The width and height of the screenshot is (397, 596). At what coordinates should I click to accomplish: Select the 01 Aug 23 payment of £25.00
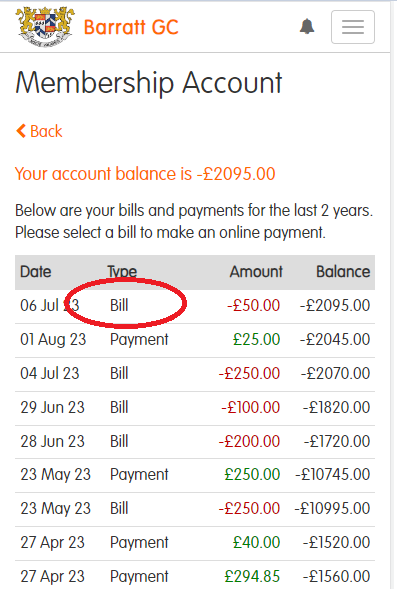click(x=195, y=340)
